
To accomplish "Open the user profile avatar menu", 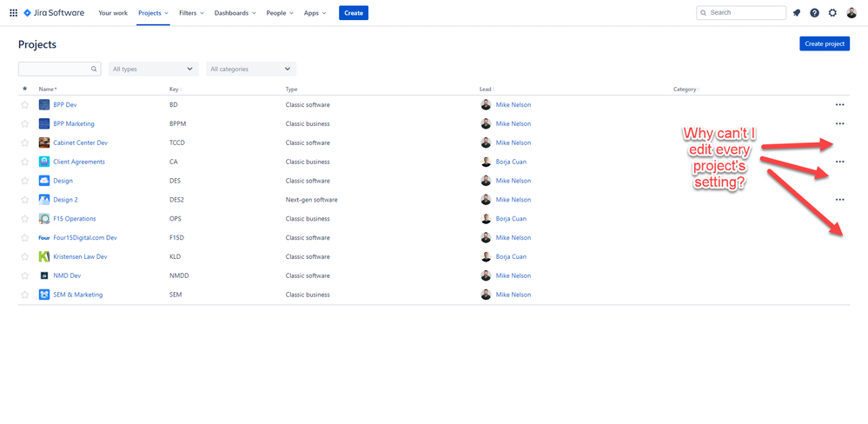I will (x=851, y=13).
